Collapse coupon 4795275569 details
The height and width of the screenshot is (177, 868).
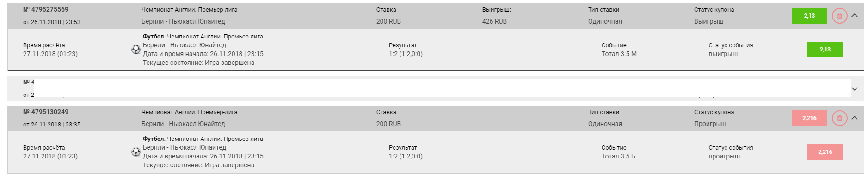click(x=855, y=15)
